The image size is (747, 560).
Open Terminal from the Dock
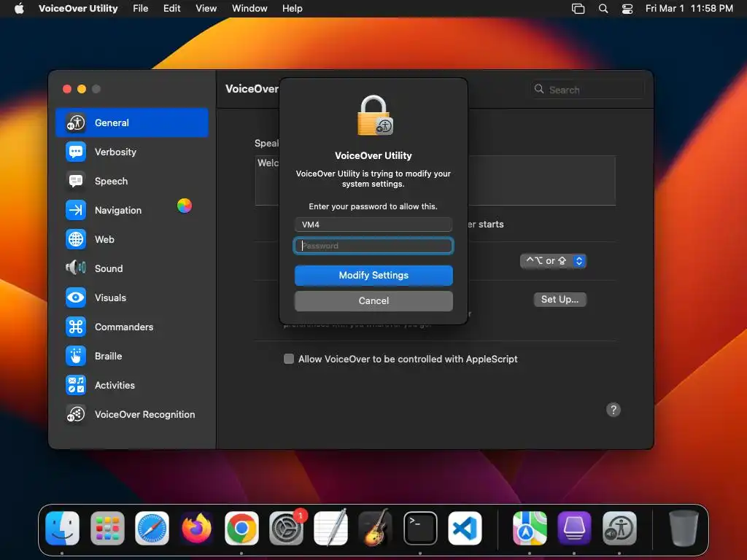[x=420, y=528]
